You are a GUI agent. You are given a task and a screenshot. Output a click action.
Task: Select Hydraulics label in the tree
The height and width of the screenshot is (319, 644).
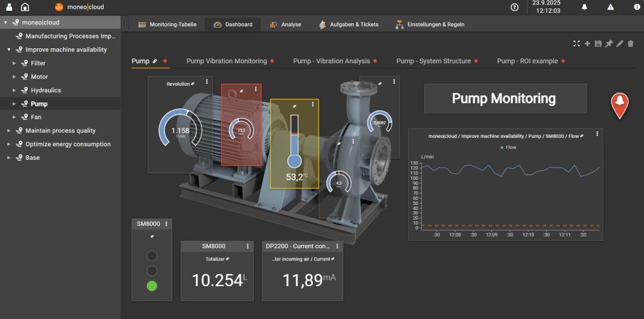[x=46, y=90]
